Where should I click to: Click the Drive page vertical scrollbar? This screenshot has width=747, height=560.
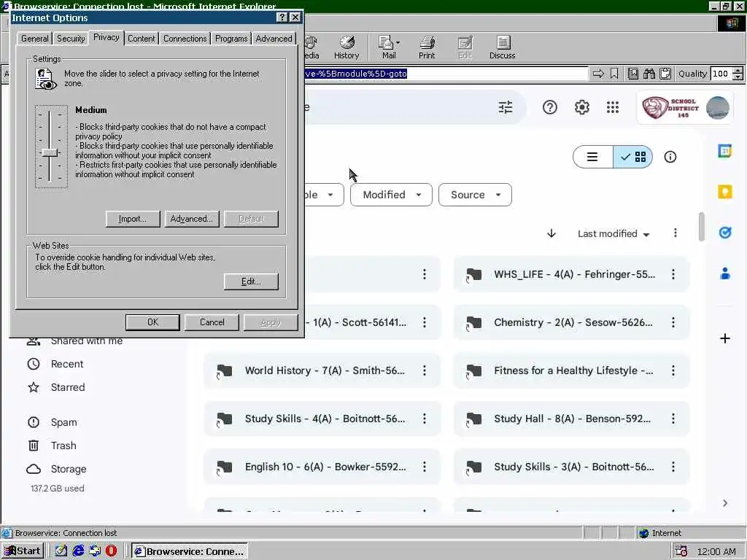701,227
